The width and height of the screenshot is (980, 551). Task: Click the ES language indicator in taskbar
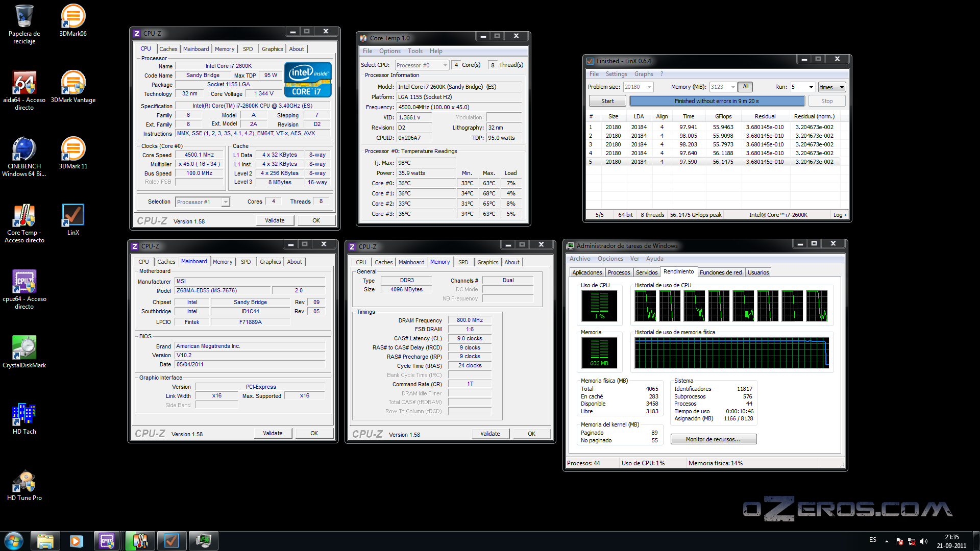coord(873,540)
